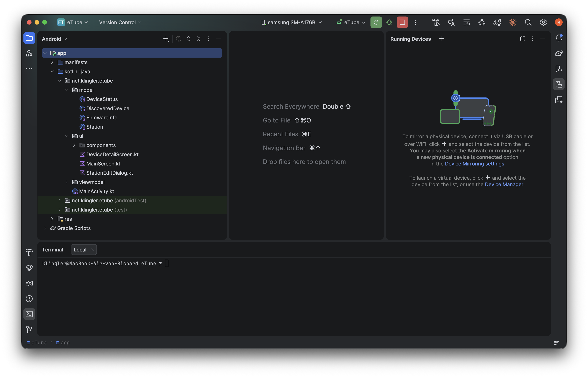
Task: Click the Device Mirroring settings link
Action: (474, 164)
